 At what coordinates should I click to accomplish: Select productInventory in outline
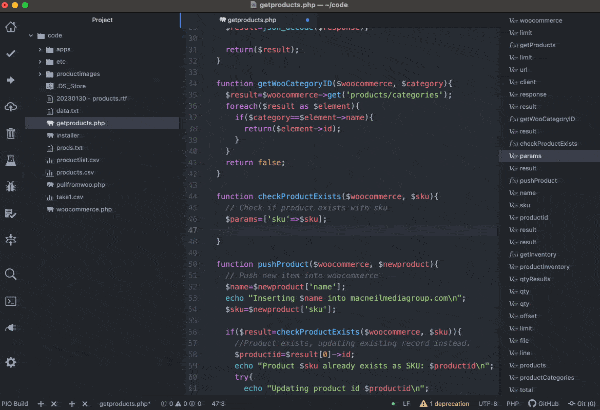tap(544, 267)
